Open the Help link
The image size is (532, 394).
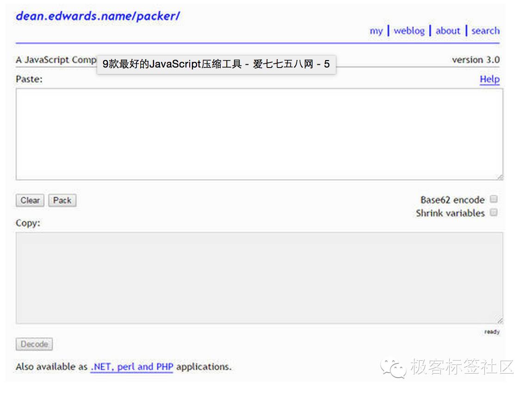click(x=489, y=79)
